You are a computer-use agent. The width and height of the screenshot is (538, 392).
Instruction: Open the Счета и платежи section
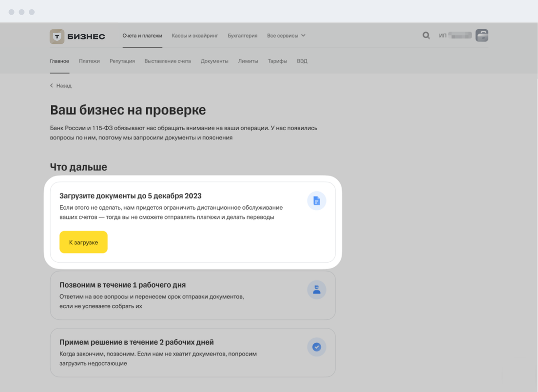click(142, 36)
